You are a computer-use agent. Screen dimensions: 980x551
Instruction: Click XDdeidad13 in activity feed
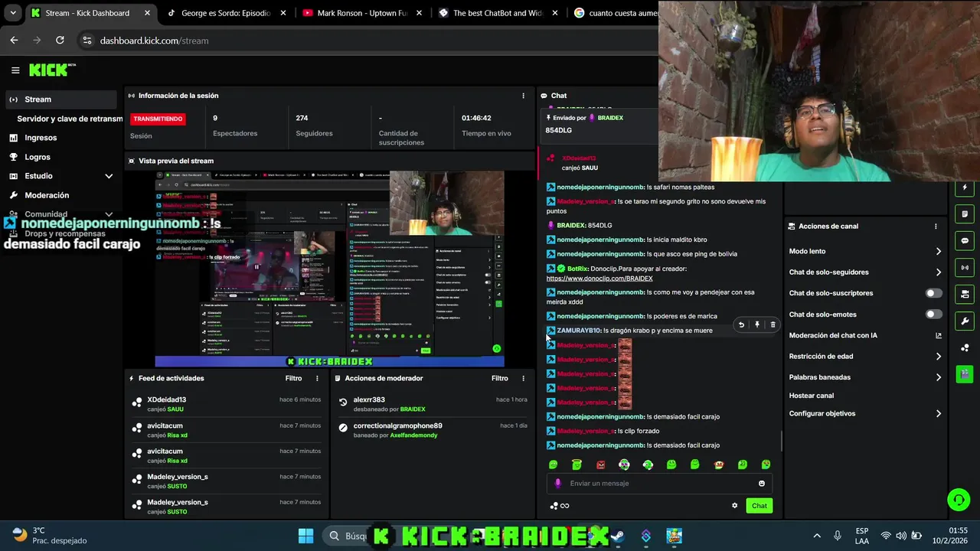click(166, 399)
